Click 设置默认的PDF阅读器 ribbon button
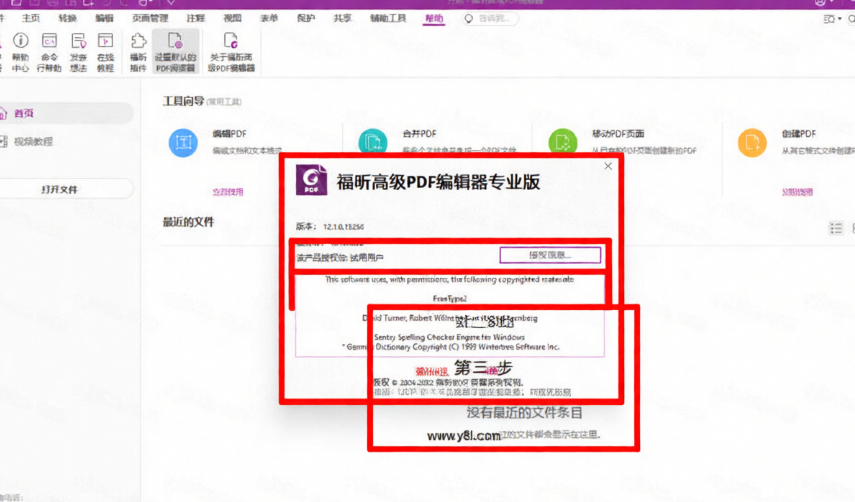Screen dimensions: 855x502 point(175,52)
